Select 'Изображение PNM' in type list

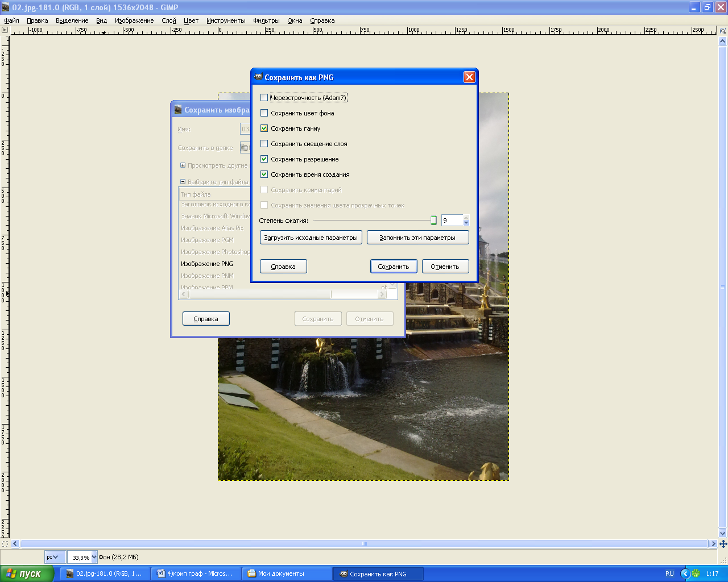click(216, 276)
